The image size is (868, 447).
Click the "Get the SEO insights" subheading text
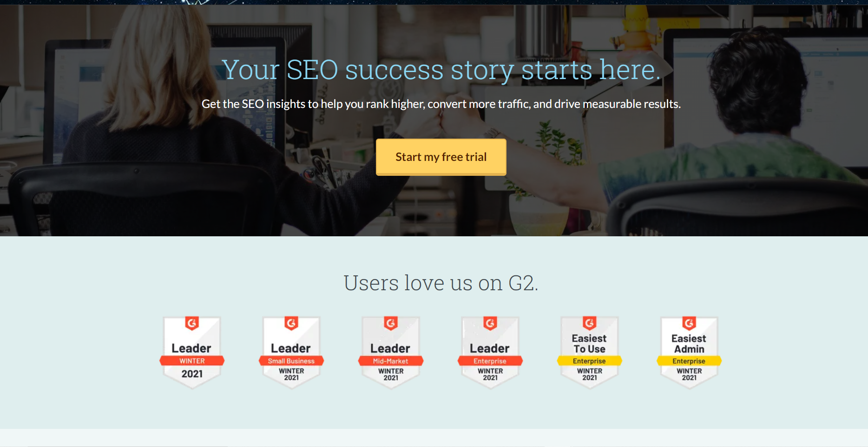tap(441, 104)
